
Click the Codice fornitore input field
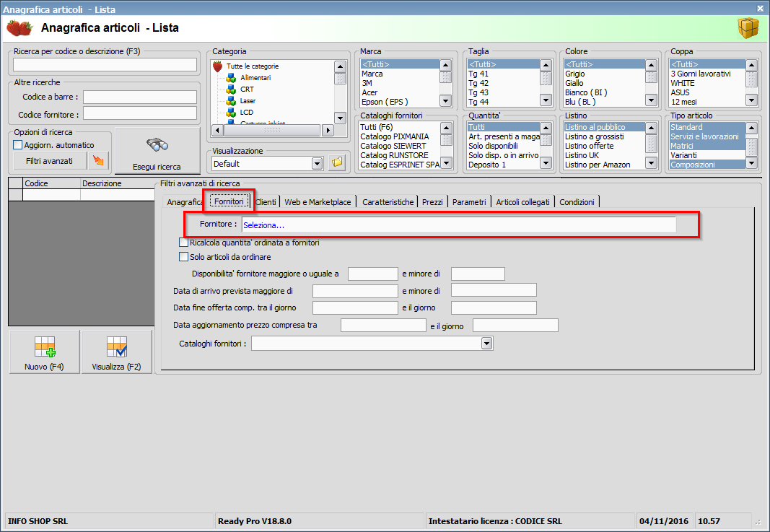click(x=140, y=113)
